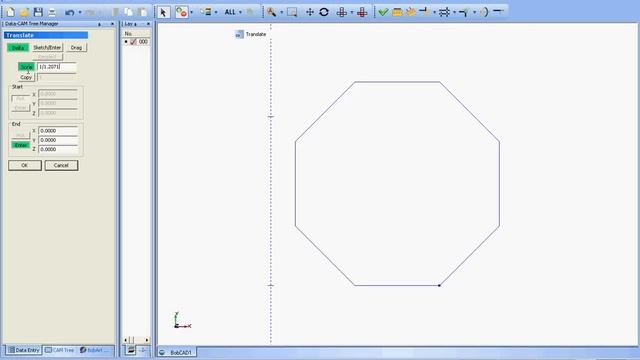
Task: Save the drawing with the floppy disk icon
Action: 38,12
